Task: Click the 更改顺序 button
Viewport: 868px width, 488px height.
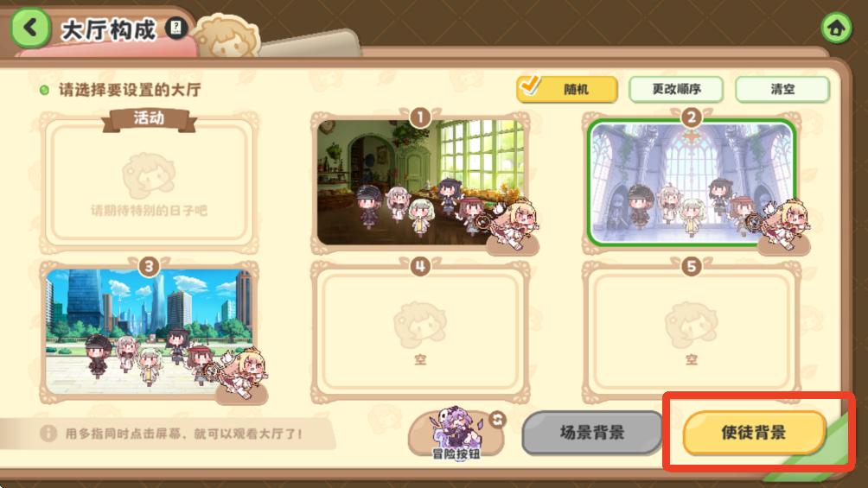Action: [x=676, y=89]
